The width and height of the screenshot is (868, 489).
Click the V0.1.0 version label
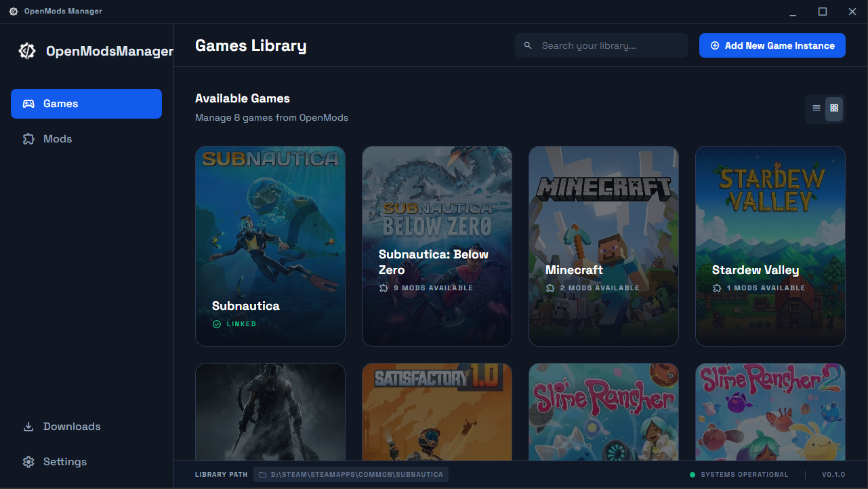[833, 475]
